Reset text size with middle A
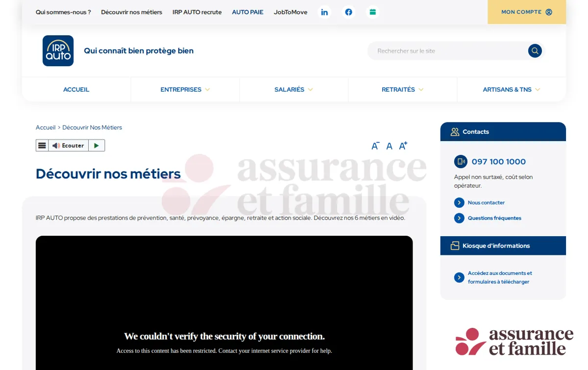The image size is (588, 370). click(389, 146)
